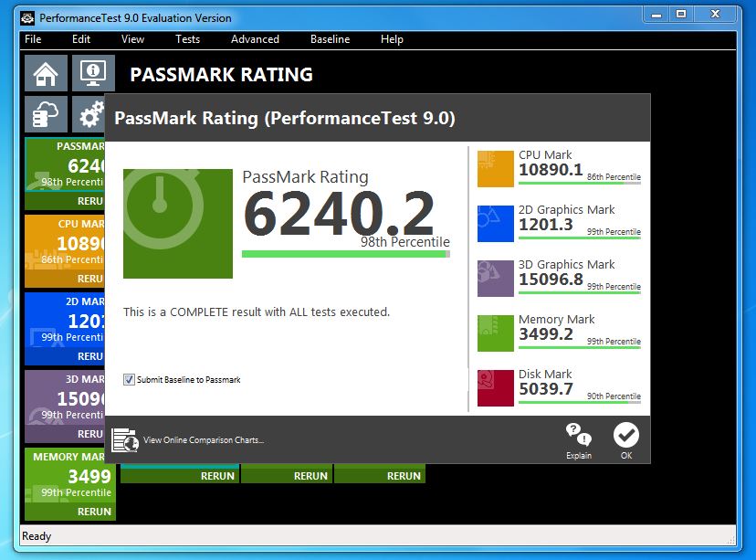The image size is (756, 560).
Task: Open the System Information monitor icon
Action: tap(93, 73)
